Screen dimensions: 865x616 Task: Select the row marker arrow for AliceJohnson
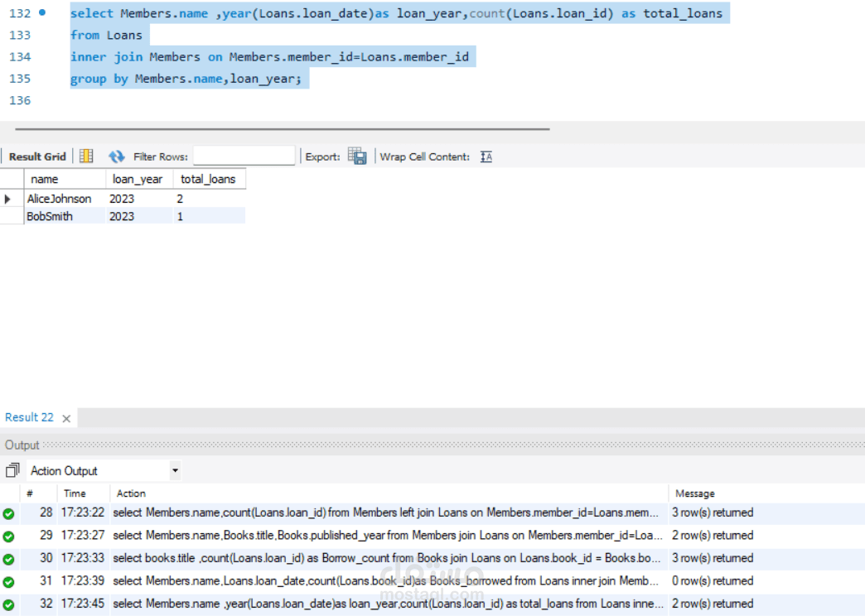pyautogui.click(x=7, y=199)
